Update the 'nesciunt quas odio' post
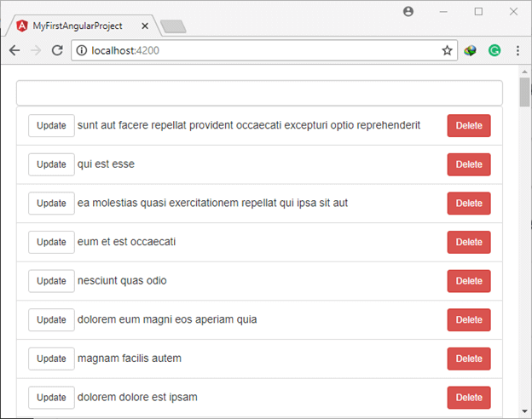532x419 pixels. (x=51, y=281)
